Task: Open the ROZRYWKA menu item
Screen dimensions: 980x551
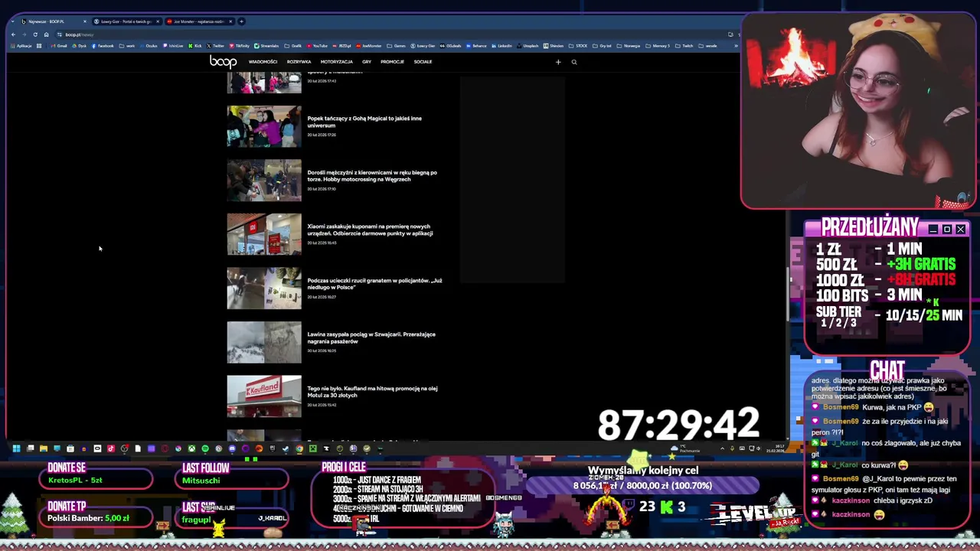Action: [299, 62]
